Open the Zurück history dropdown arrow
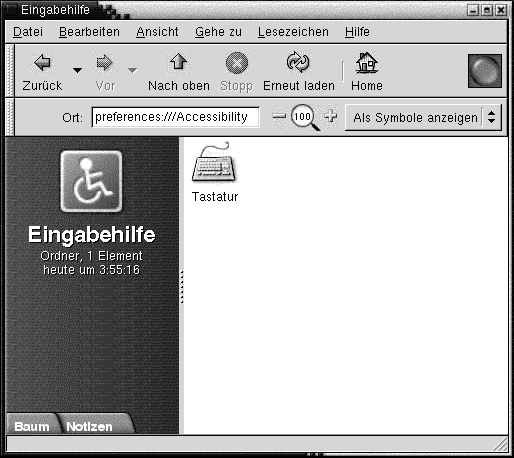This screenshot has width=514, height=458. (x=77, y=70)
